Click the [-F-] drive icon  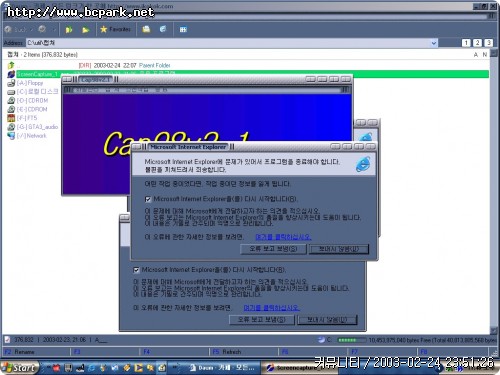pos(11,118)
